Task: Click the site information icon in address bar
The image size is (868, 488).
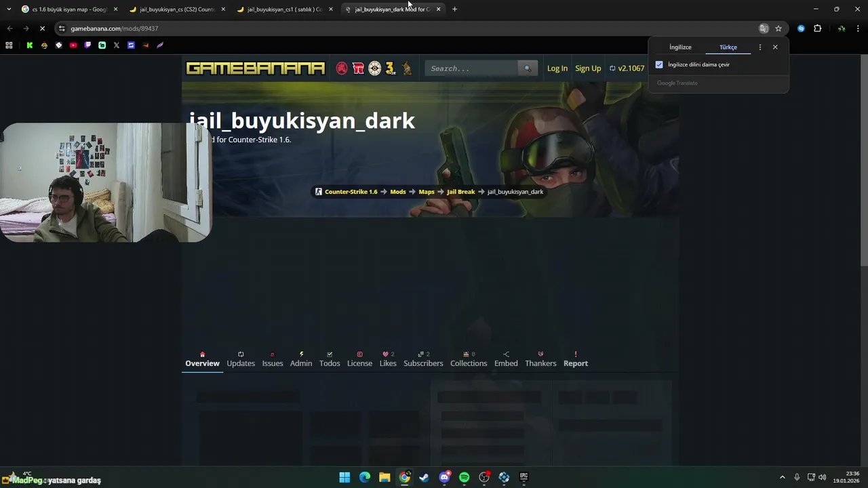Action: point(62,28)
